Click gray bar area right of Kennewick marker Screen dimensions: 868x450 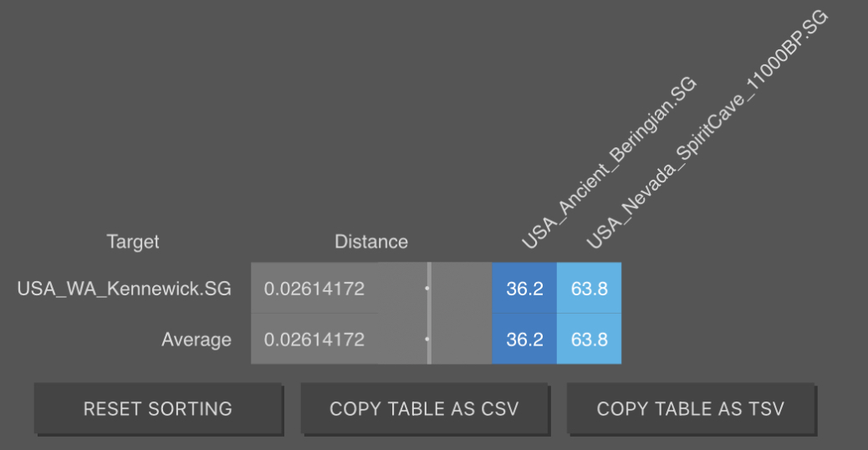pyautogui.click(x=462, y=289)
